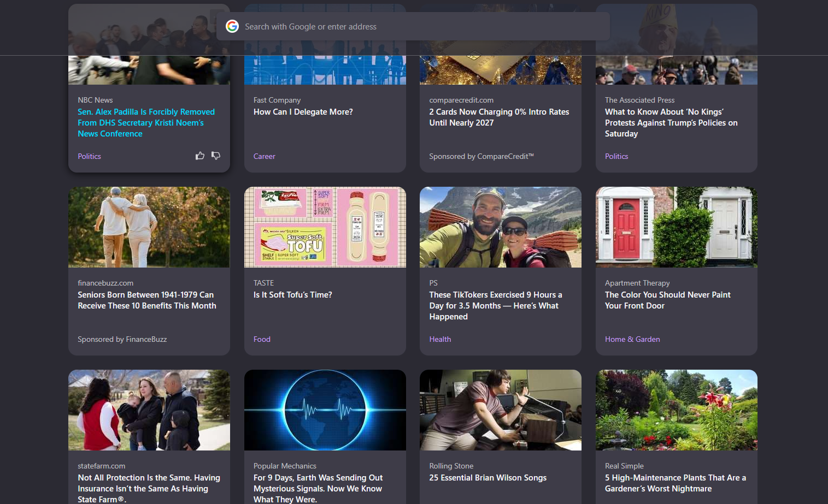
Task: Open the Sen. Alex Padilla headline link
Action: [x=146, y=122]
